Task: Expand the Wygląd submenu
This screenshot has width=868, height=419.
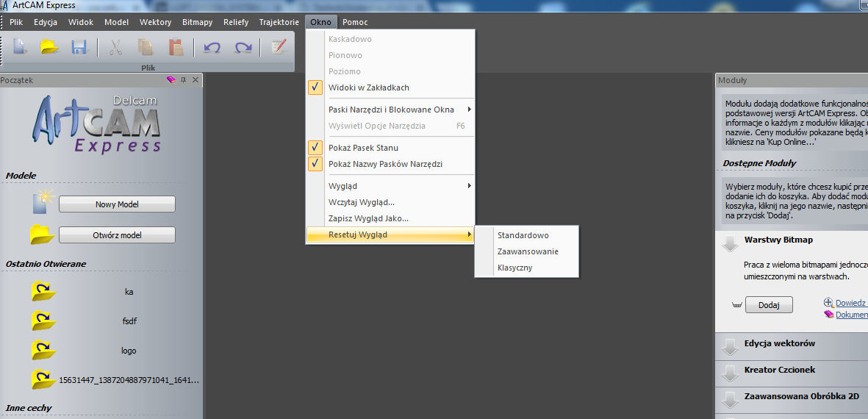Action: click(390, 186)
